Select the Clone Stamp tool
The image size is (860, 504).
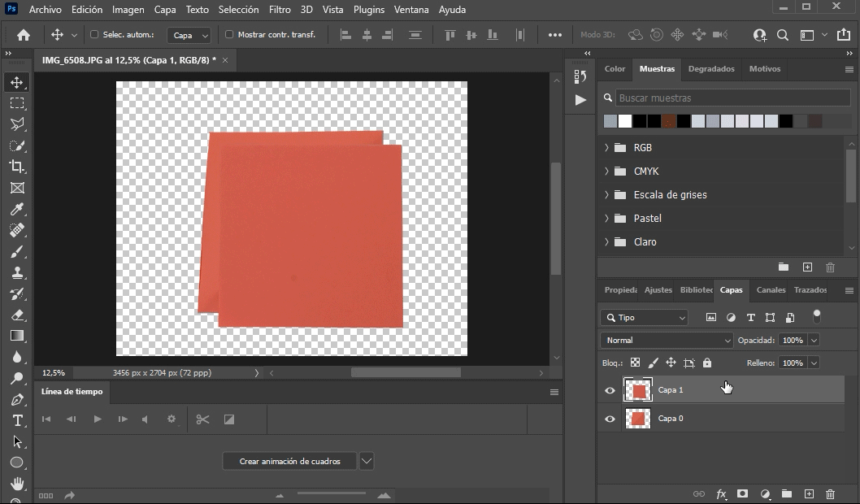click(16, 272)
